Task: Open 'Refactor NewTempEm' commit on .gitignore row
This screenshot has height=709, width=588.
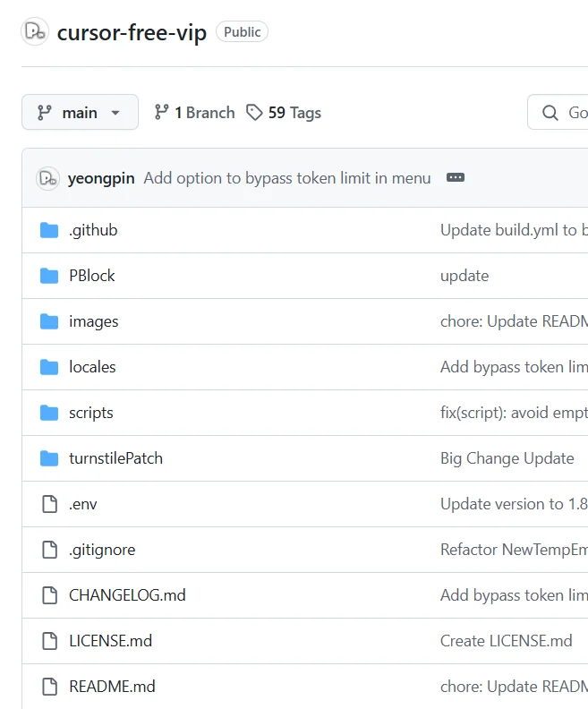Action: click(x=514, y=550)
